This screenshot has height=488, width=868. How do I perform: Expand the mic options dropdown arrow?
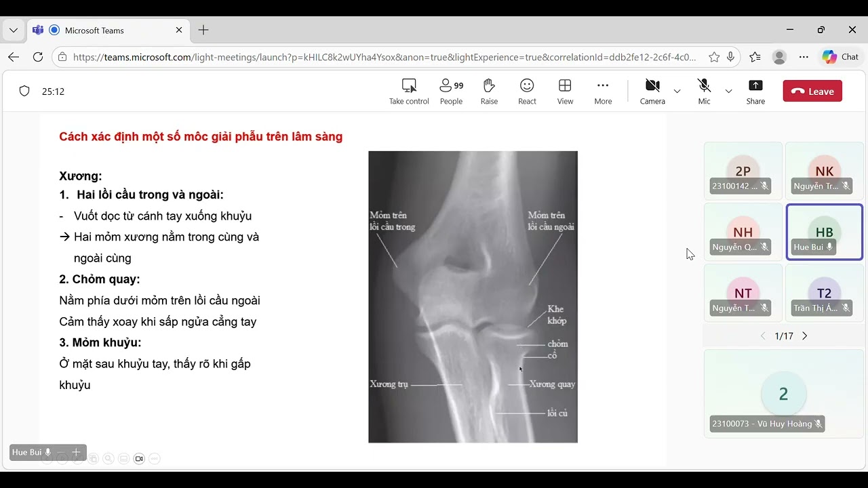click(x=728, y=91)
